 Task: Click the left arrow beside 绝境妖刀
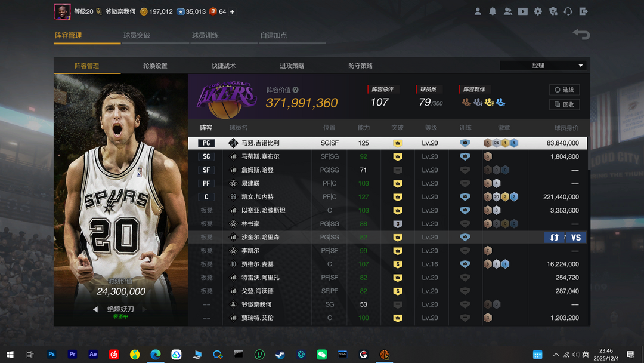point(95,309)
